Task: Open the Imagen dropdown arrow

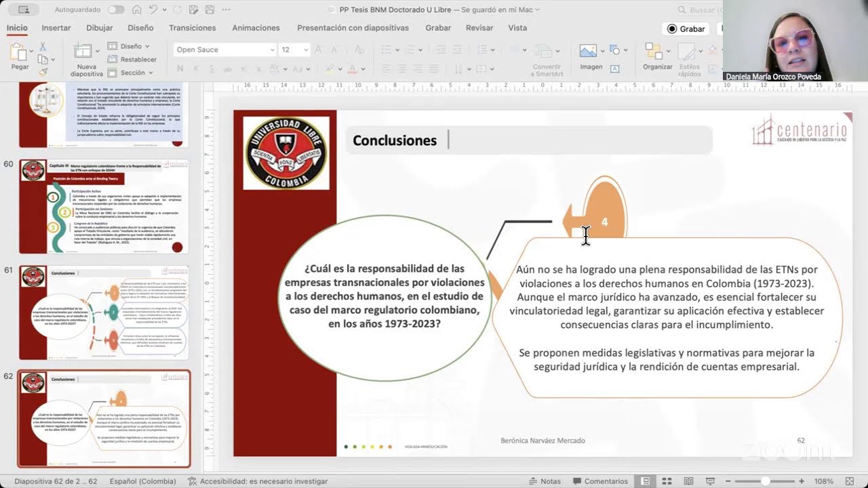Action: pyautogui.click(x=602, y=51)
